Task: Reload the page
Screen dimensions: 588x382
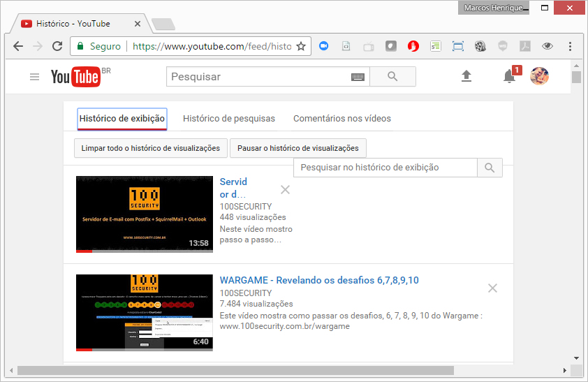Action: click(x=57, y=47)
